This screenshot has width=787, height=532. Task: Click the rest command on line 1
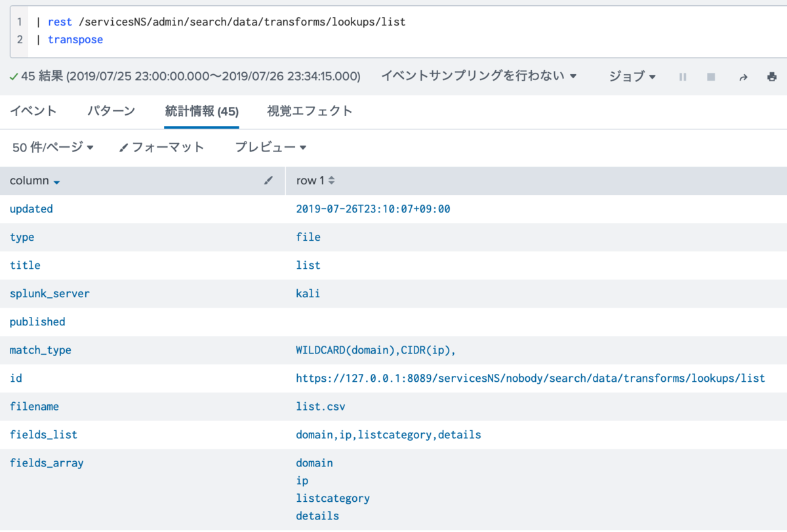60,22
